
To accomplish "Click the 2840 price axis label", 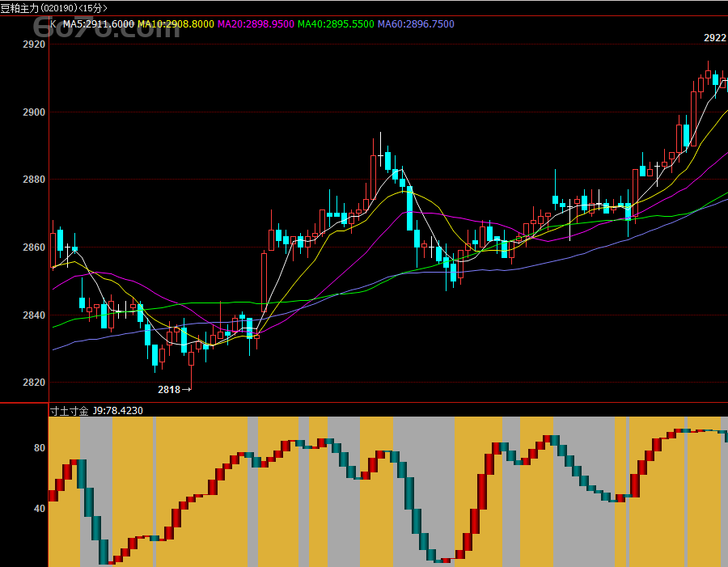I will point(34,315).
